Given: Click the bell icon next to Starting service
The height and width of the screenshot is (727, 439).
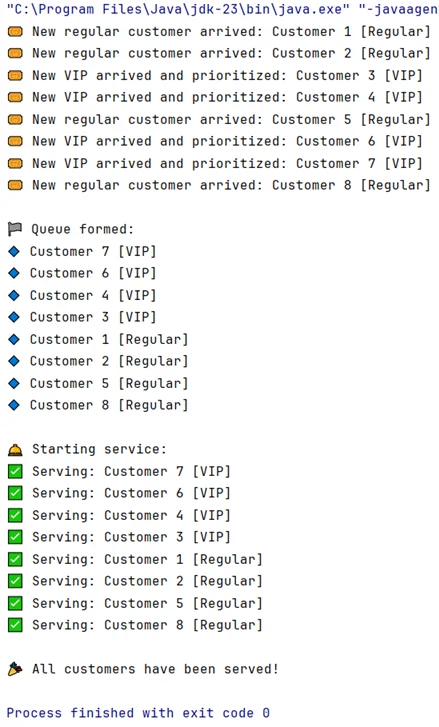Looking at the screenshot, I should 15,449.
